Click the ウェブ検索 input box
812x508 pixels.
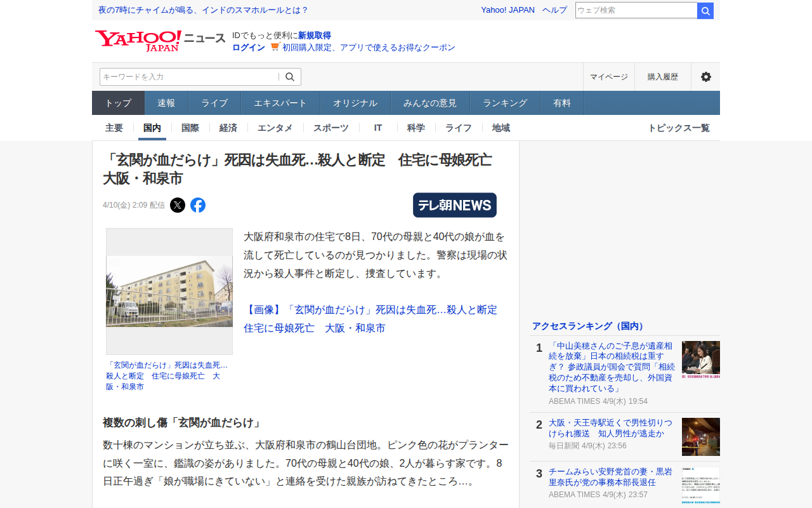click(636, 11)
